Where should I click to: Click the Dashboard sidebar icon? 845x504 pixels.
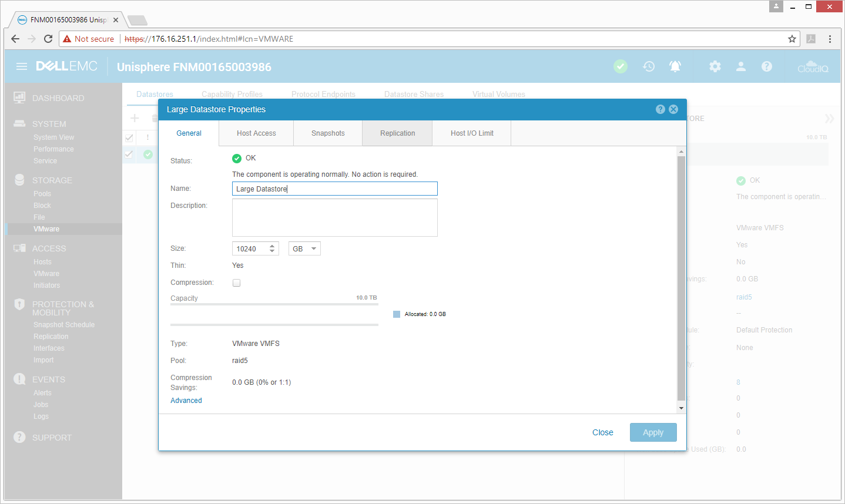tap(19, 98)
